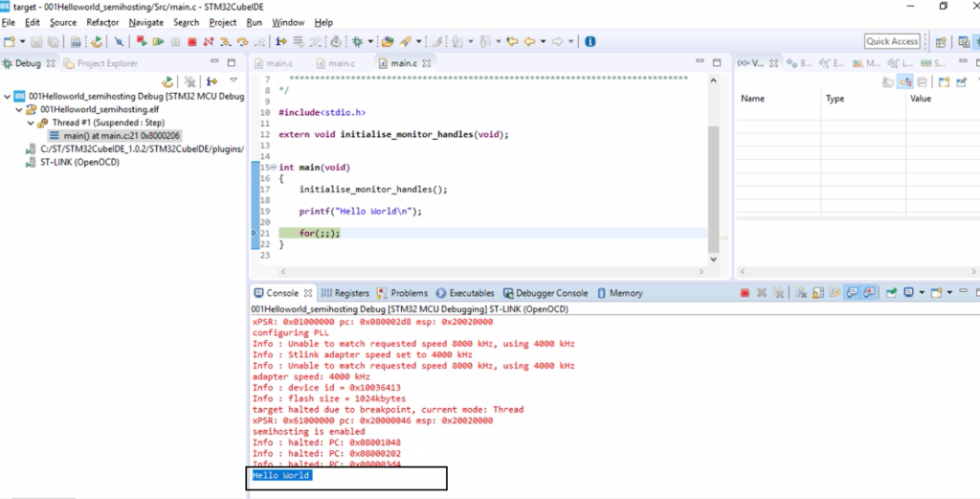Screen dimensions: 980x499
Task: Click the Debug bug launch icon
Action: [x=358, y=41]
